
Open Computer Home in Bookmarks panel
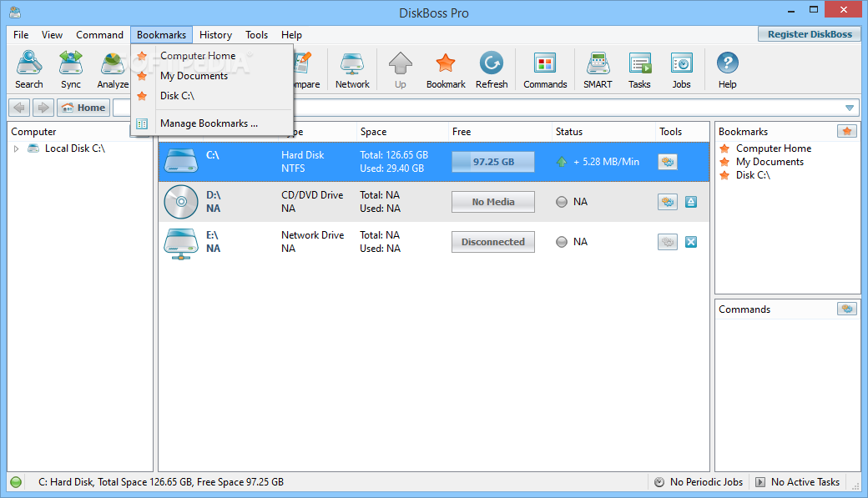[x=774, y=148]
